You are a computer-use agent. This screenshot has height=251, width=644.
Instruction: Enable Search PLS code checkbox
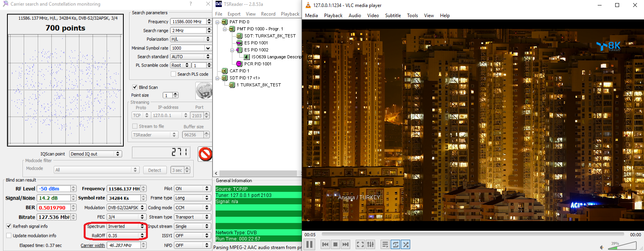pyautogui.click(x=173, y=74)
